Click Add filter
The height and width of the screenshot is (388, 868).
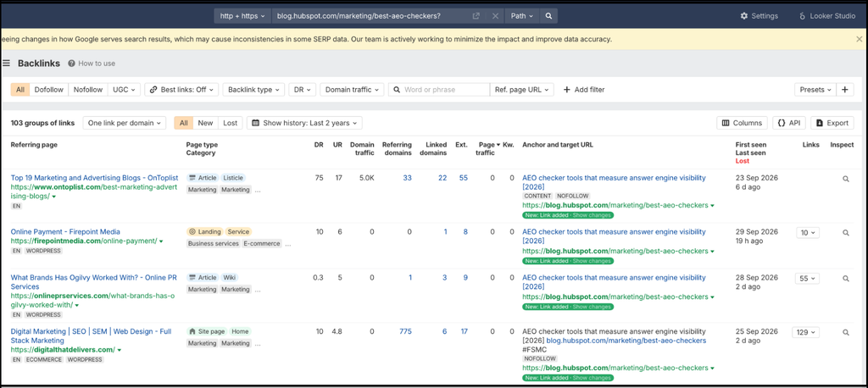coord(584,90)
